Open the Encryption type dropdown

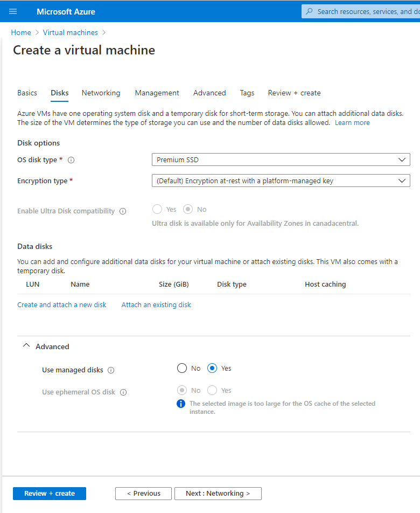(281, 181)
